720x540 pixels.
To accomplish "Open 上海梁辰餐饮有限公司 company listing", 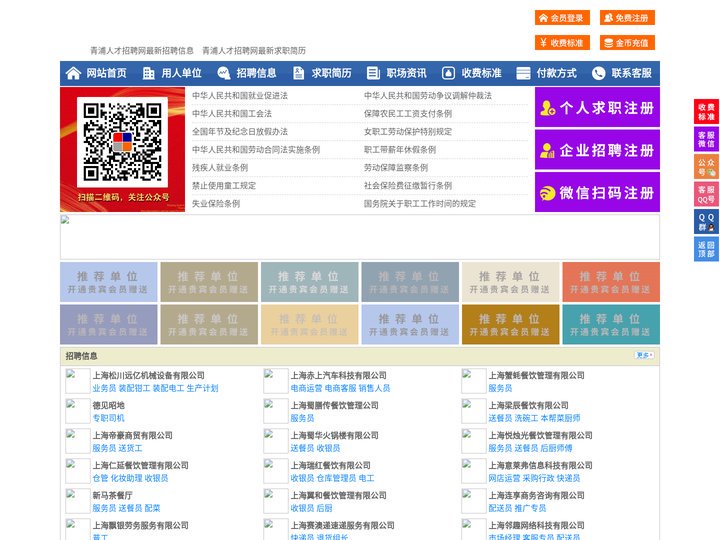I will click(x=529, y=405).
